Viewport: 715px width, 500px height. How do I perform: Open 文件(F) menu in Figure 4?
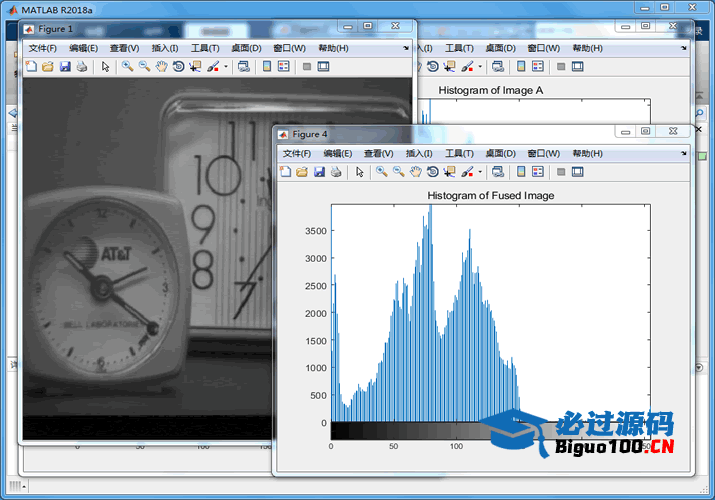[296, 154]
